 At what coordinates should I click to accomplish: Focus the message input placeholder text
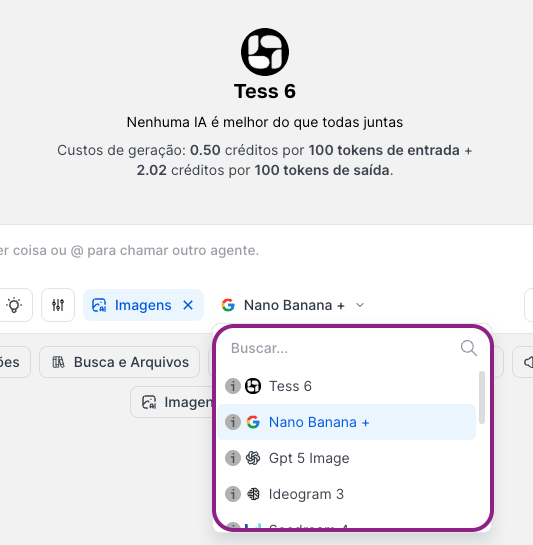(x=129, y=250)
